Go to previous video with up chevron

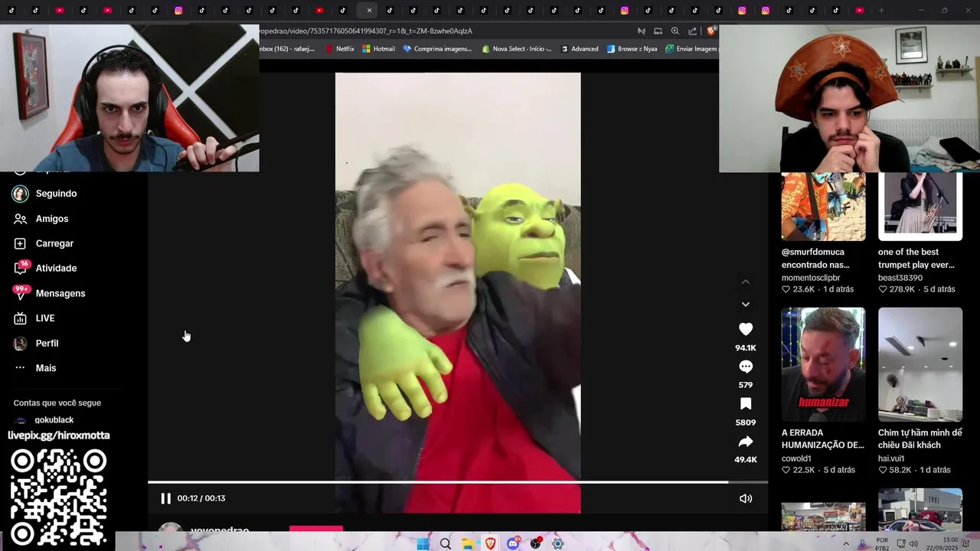[746, 282]
